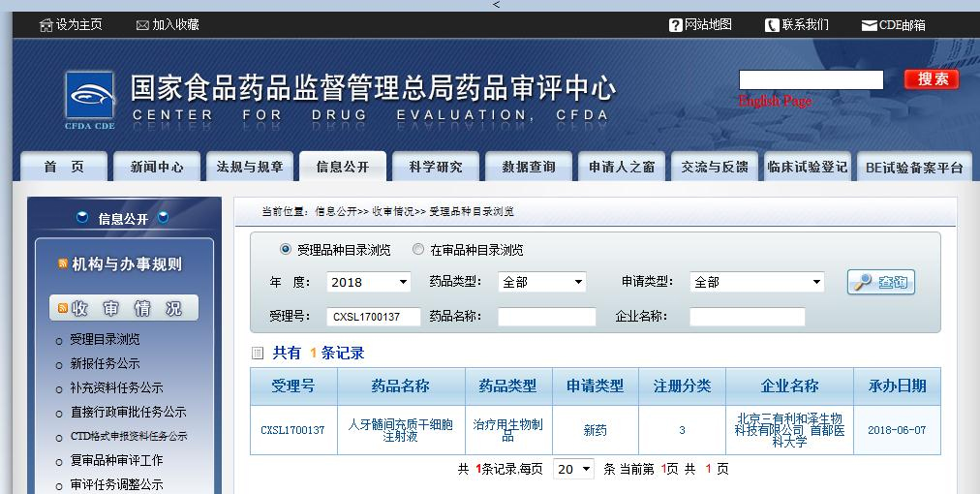Click the 机构与办事规则 sidebar heading

[127, 263]
